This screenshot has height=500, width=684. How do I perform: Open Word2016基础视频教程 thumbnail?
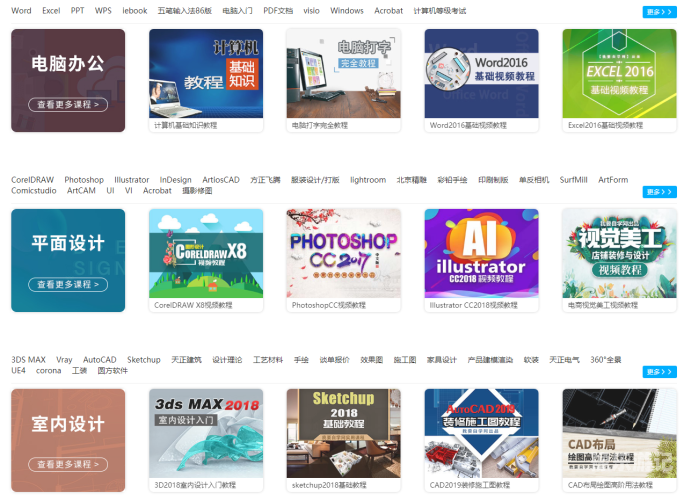pyautogui.click(x=481, y=73)
